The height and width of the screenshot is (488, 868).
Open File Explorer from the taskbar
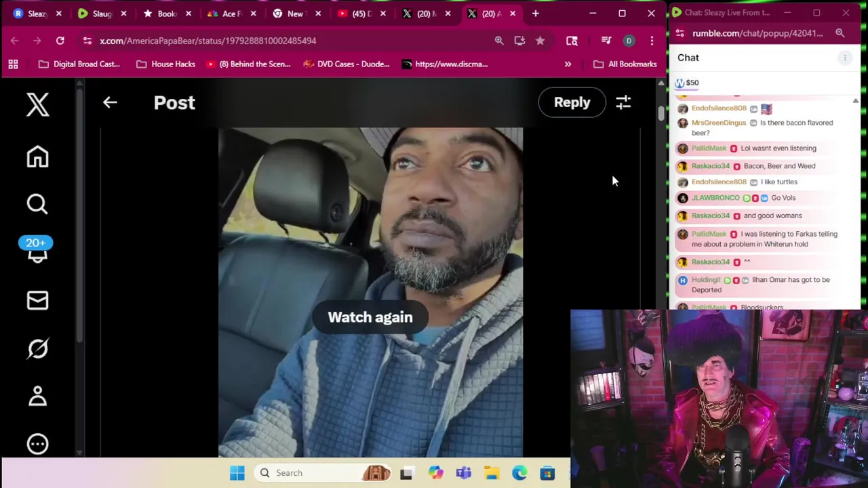tap(492, 473)
